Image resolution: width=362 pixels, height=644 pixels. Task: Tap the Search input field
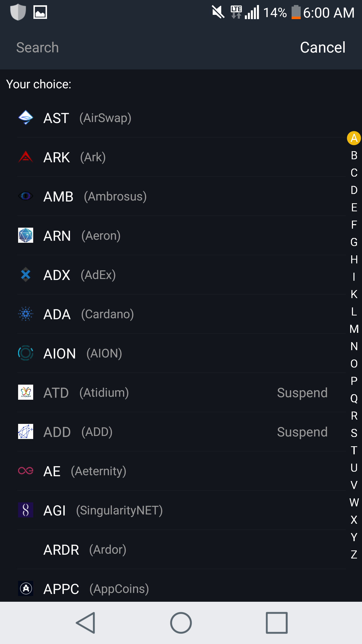126,47
